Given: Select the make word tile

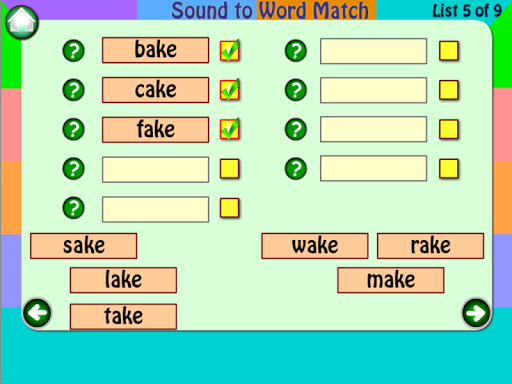Looking at the screenshot, I should [x=391, y=280].
